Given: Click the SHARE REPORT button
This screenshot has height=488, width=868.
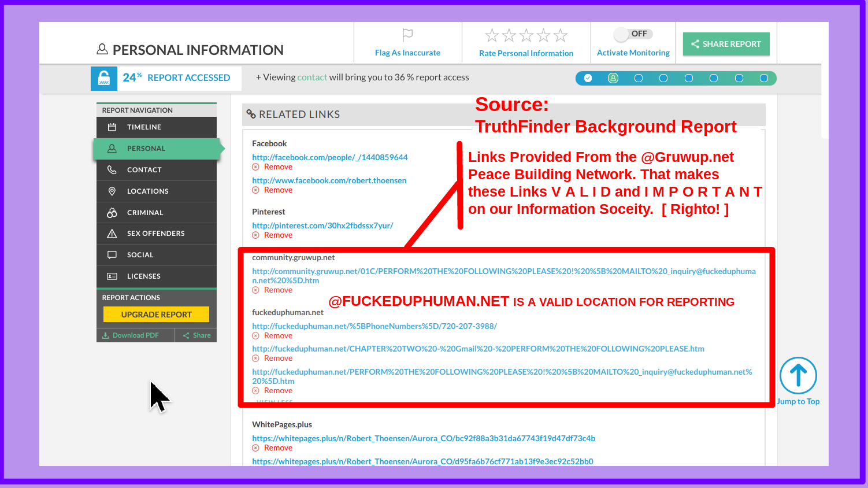Looking at the screenshot, I should click(726, 44).
